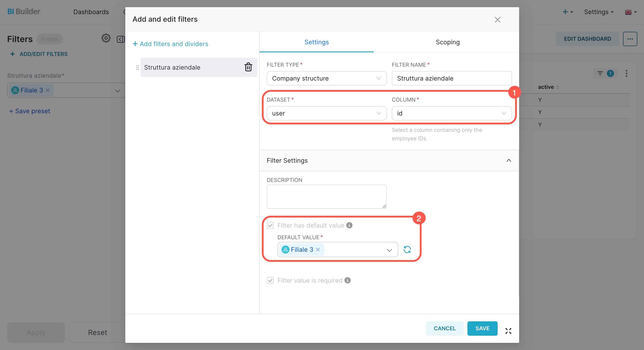Screen dimensions: 644x350
Task: Remove Filiale 3 tag from default value
Action: pyautogui.click(x=318, y=250)
